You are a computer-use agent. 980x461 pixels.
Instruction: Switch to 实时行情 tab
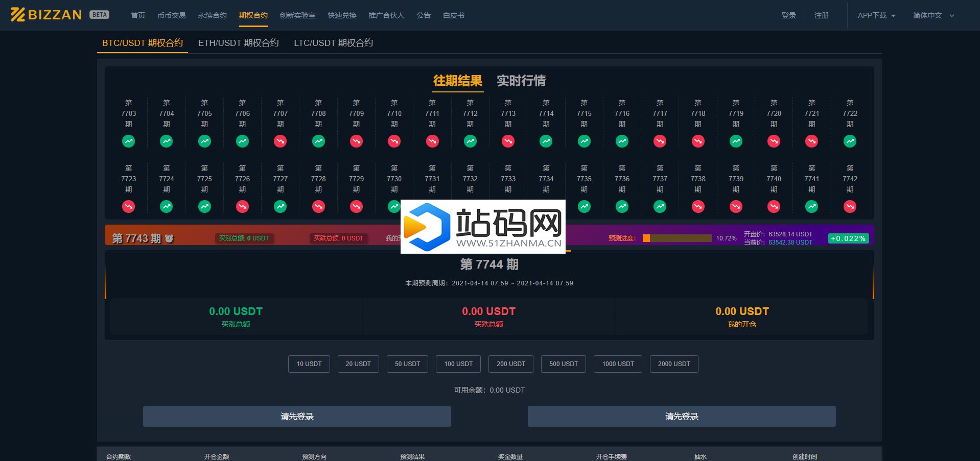(521, 81)
